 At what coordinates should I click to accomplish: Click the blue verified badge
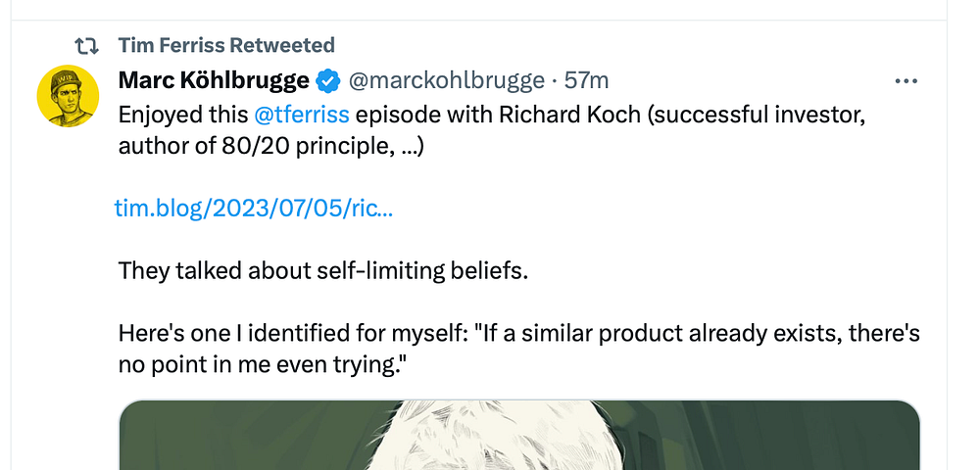tap(328, 80)
